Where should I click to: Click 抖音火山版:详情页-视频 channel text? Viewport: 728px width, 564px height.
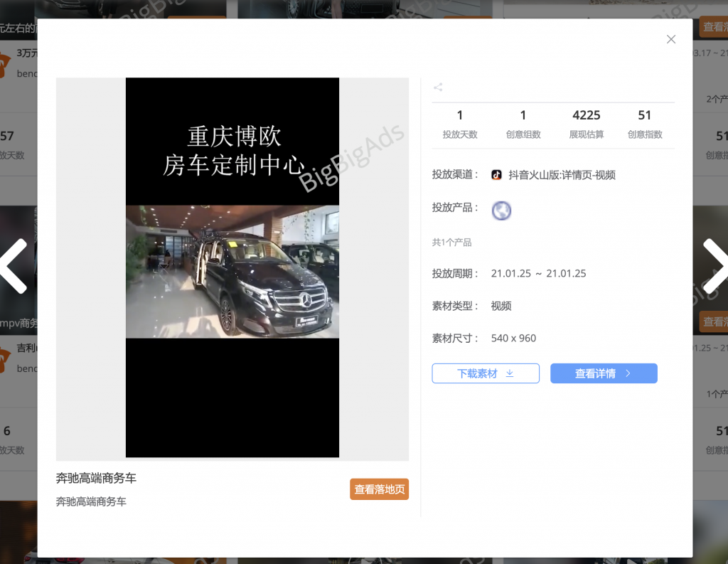click(562, 175)
